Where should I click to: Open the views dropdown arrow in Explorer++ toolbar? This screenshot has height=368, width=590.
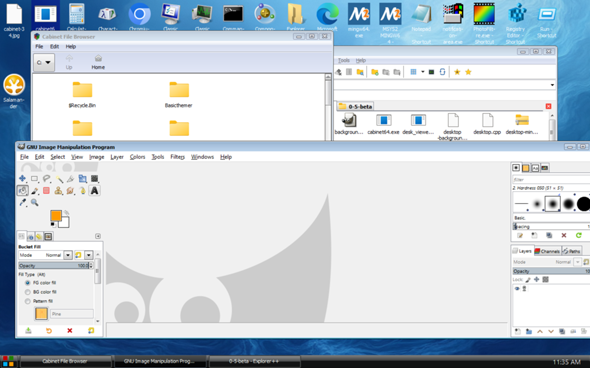click(x=423, y=72)
